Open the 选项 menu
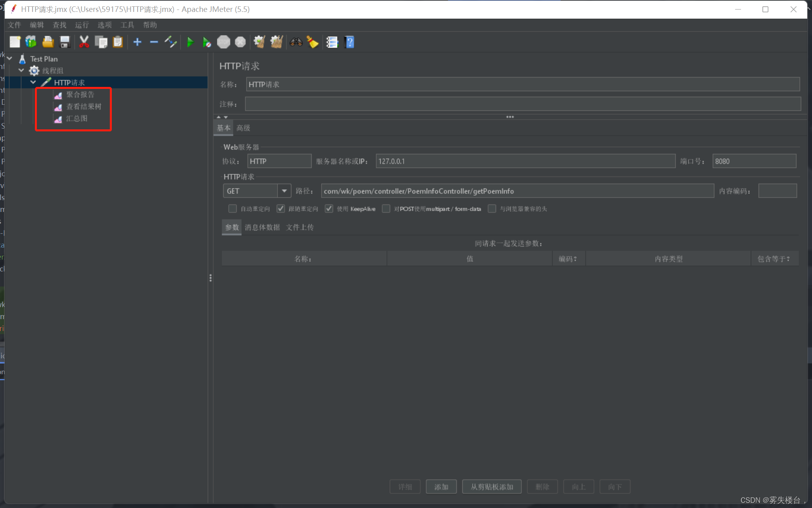Image resolution: width=812 pixels, height=508 pixels. point(105,25)
